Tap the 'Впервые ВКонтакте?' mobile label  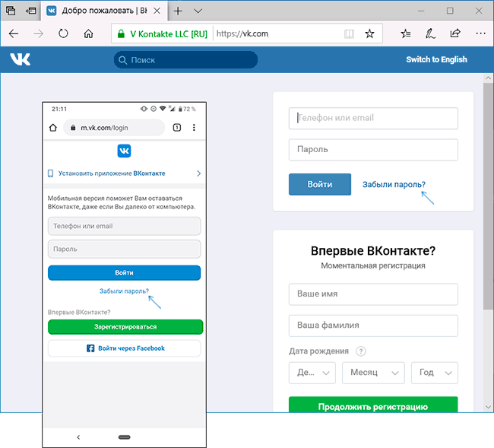coord(79,312)
